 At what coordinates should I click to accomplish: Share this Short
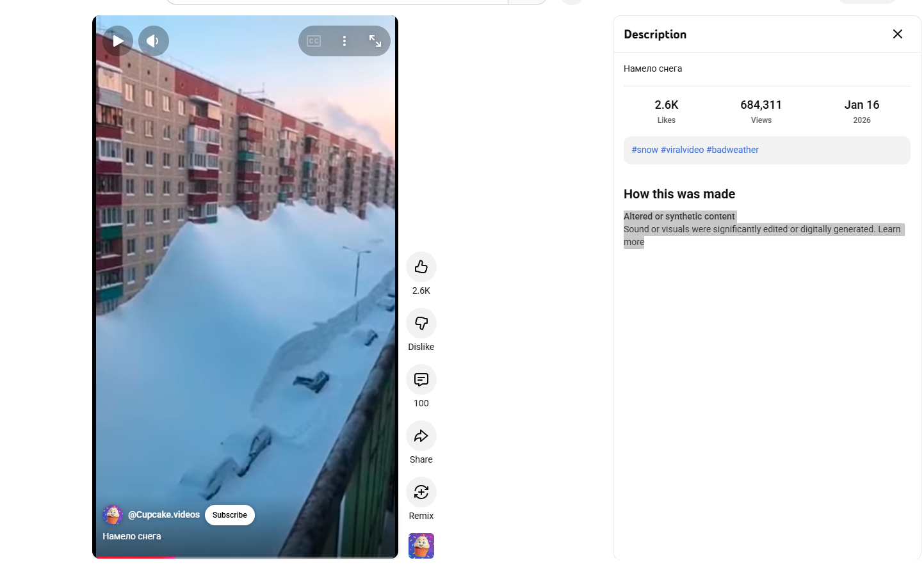point(421,436)
